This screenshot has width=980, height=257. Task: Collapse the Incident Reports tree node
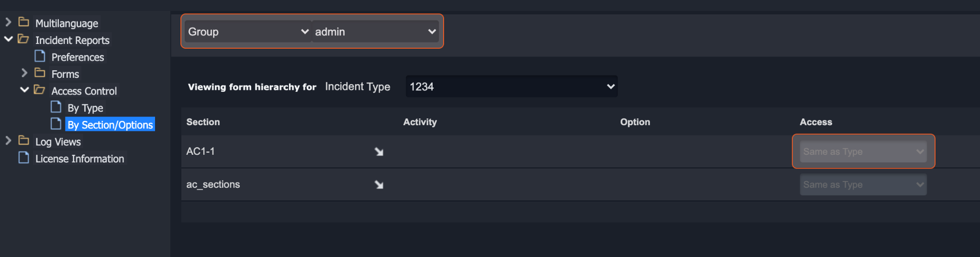pos(8,39)
